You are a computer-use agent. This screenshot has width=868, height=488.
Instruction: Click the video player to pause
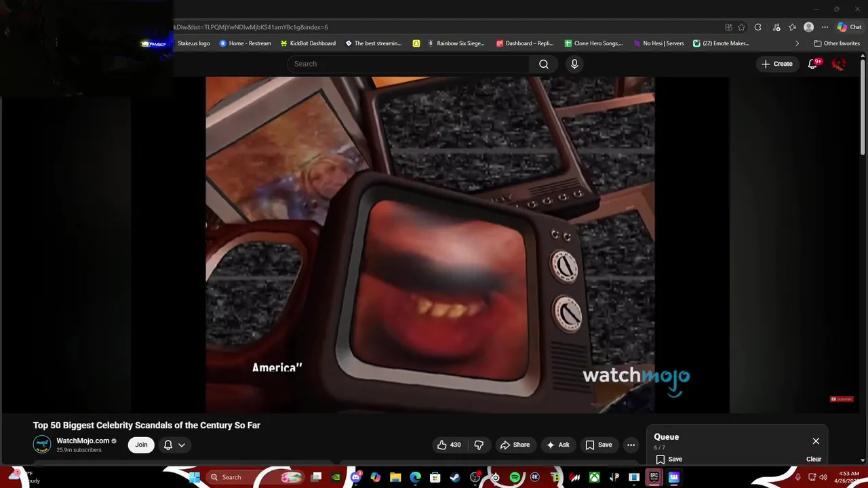pos(430,244)
